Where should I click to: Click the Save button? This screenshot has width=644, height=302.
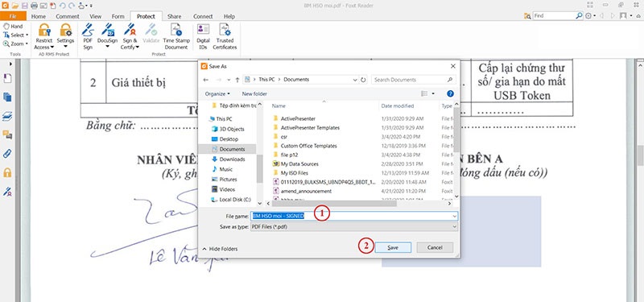pyautogui.click(x=393, y=247)
